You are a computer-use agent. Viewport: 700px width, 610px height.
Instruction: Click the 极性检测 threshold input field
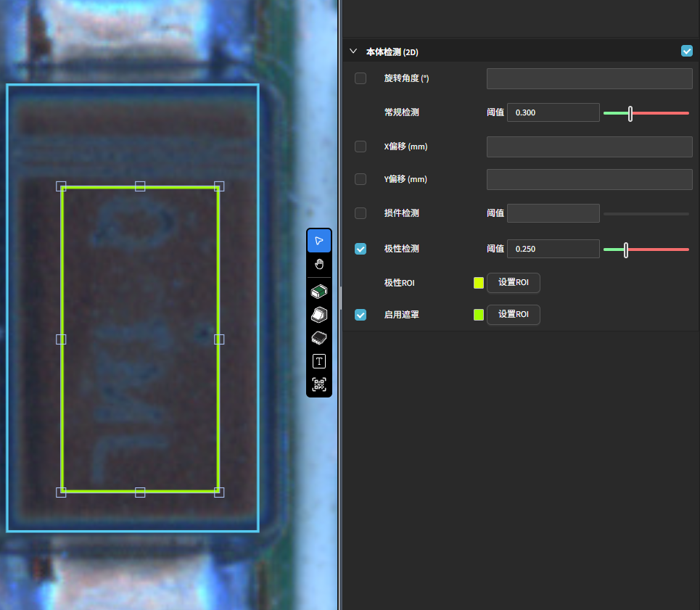point(553,249)
